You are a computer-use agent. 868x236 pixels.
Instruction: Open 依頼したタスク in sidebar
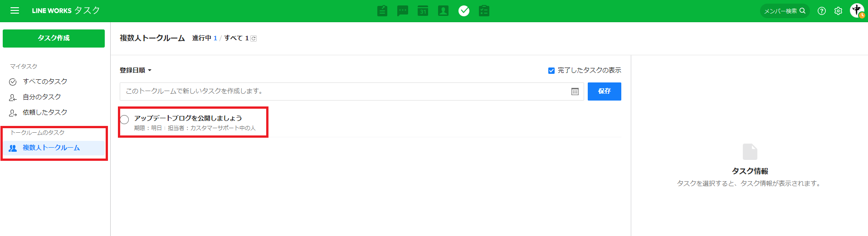coord(45,112)
